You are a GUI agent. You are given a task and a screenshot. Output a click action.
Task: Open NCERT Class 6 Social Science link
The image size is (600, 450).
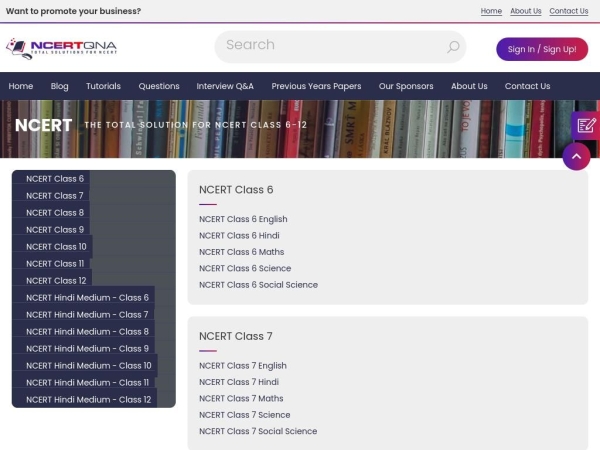click(x=258, y=285)
